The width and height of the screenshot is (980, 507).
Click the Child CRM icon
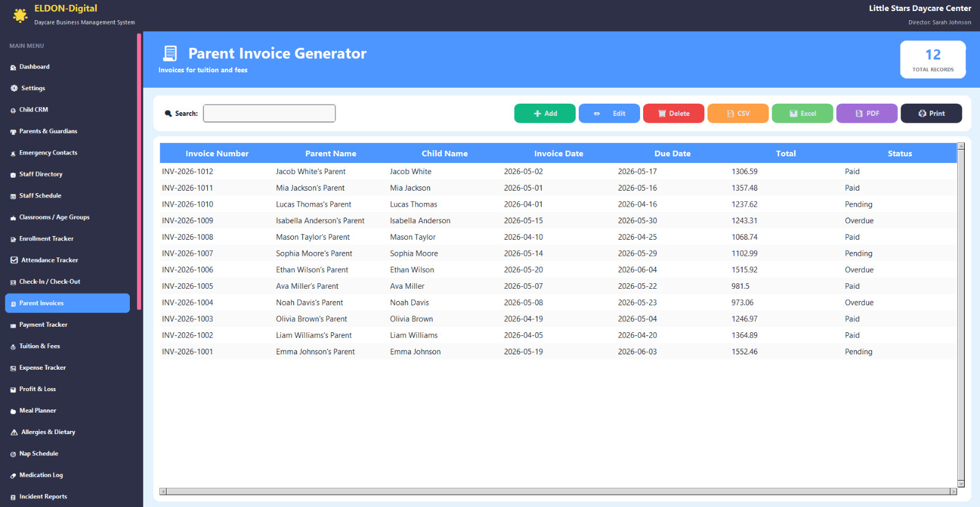click(13, 110)
